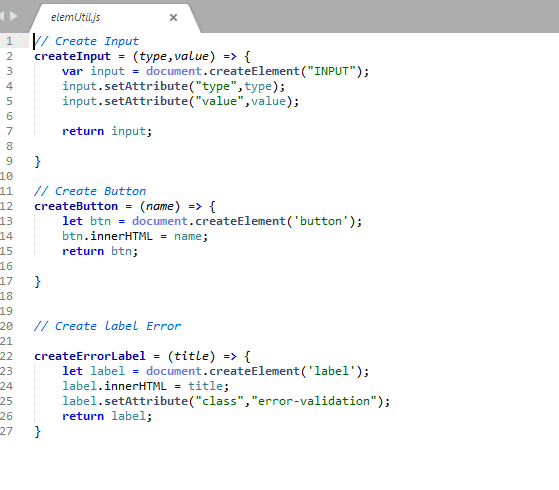Place cursor on createButton function name
This screenshot has width=559, height=490.
coord(76,206)
